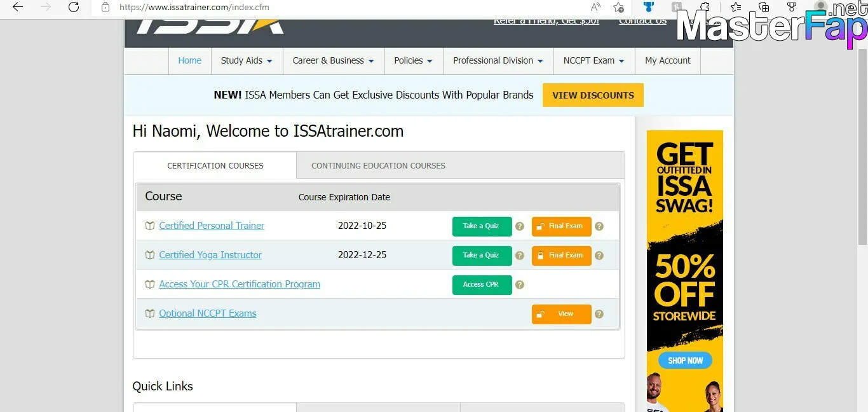Open the Collections icon in browser toolbar

pyautogui.click(x=764, y=7)
